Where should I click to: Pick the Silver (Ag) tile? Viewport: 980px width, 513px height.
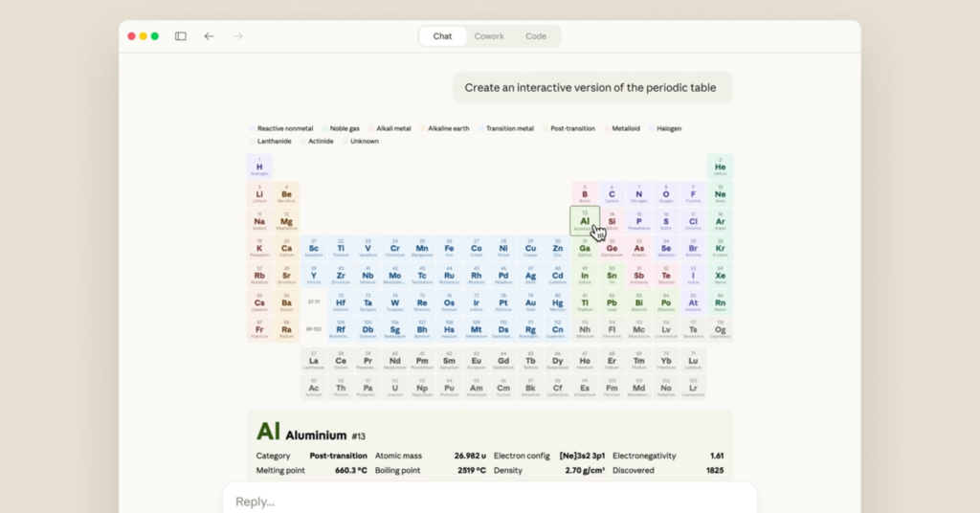pyautogui.click(x=530, y=276)
